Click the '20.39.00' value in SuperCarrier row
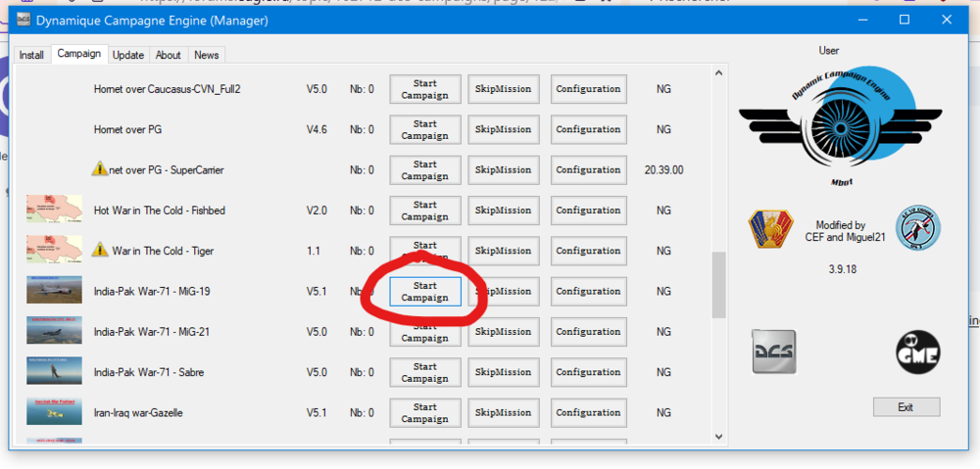The width and height of the screenshot is (980, 469). point(663,169)
